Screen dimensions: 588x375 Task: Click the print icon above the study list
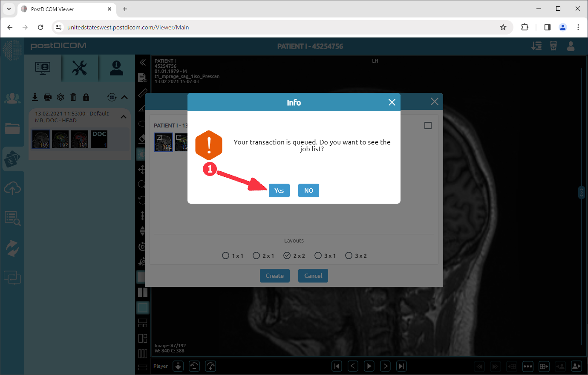click(x=48, y=97)
